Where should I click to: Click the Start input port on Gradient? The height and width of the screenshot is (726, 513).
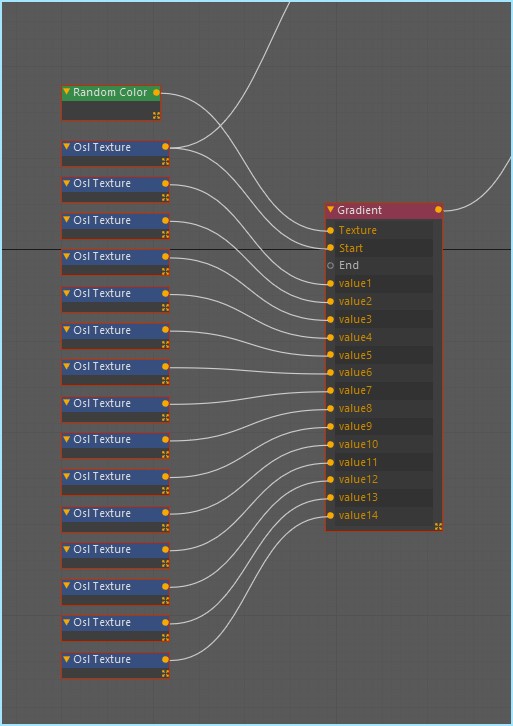pos(330,248)
